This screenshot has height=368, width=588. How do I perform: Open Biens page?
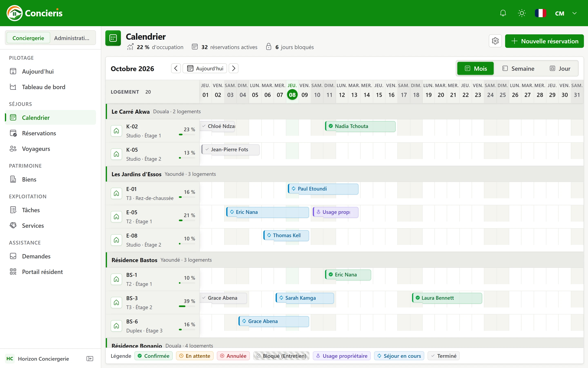51,179
